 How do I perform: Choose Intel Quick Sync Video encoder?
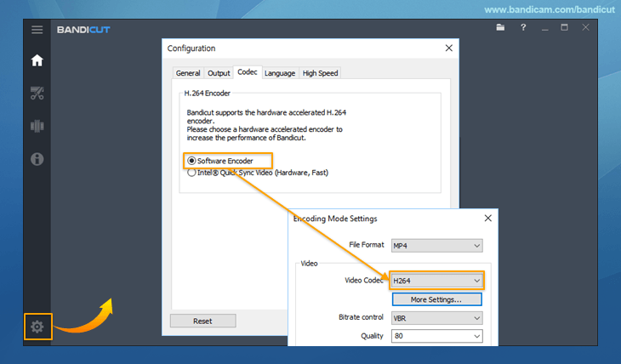(258, 173)
